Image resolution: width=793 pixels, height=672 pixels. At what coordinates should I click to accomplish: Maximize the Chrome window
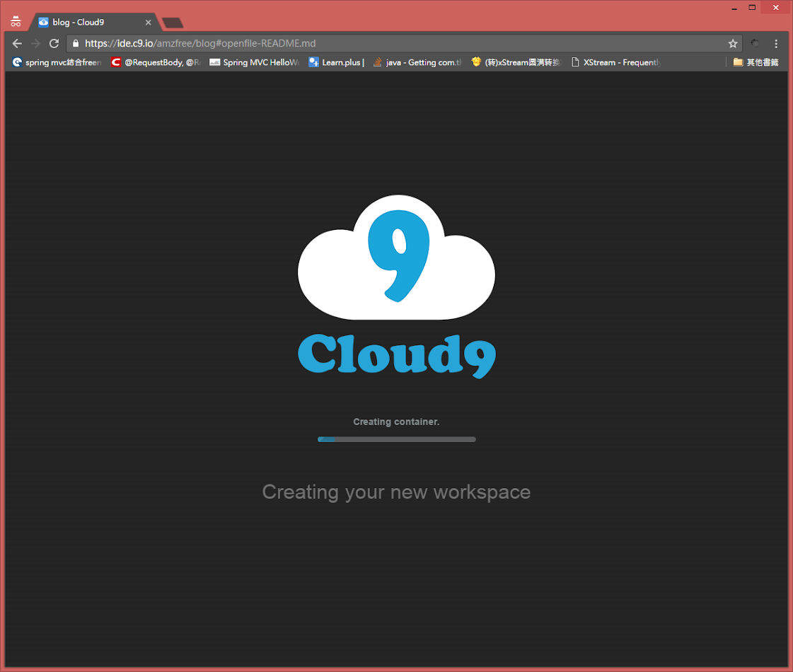752,8
